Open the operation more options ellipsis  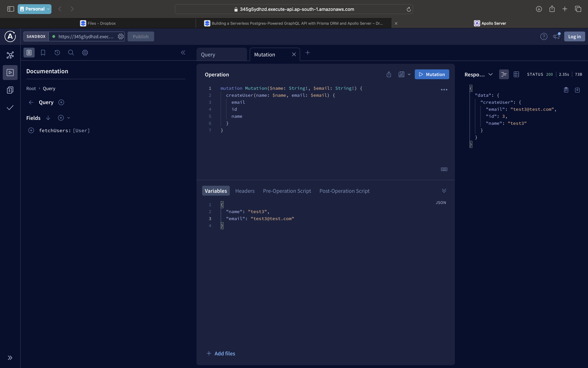tap(444, 90)
